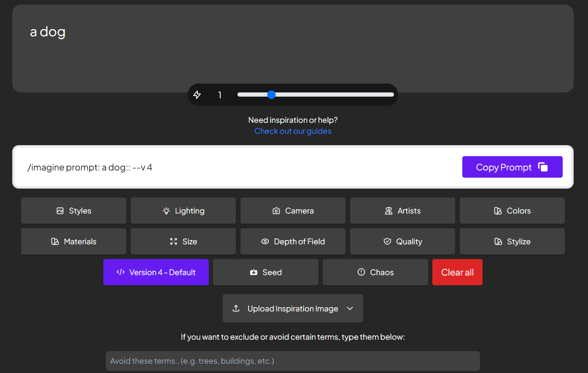Open the Depth of Field options
The width and height of the screenshot is (588, 373).
pyautogui.click(x=293, y=241)
